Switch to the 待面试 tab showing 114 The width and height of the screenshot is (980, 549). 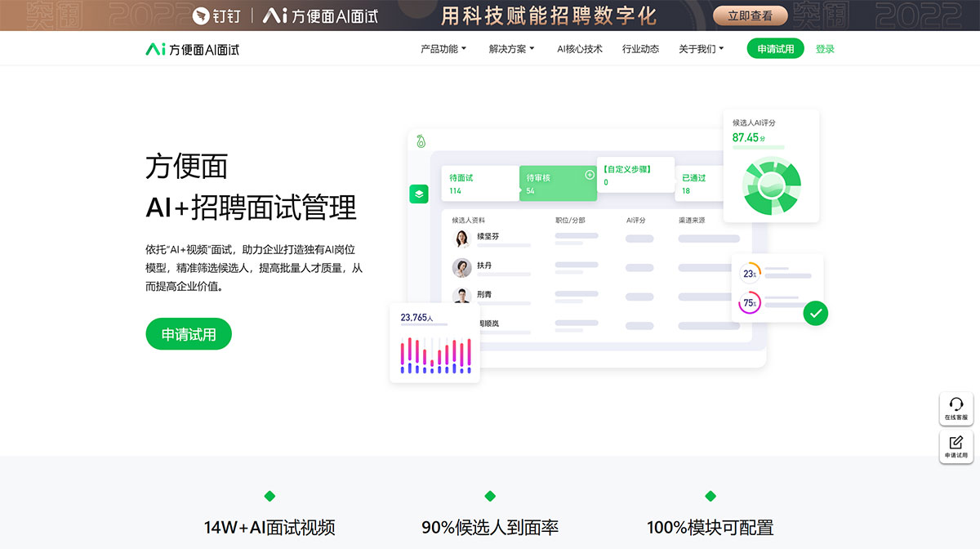(480, 183)
